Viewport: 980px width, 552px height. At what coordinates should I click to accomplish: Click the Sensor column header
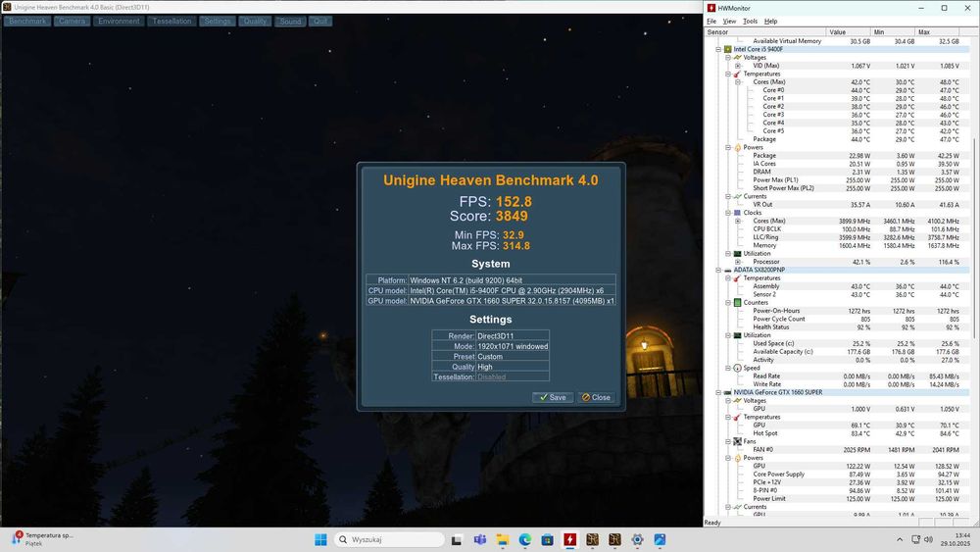point(765,32)
